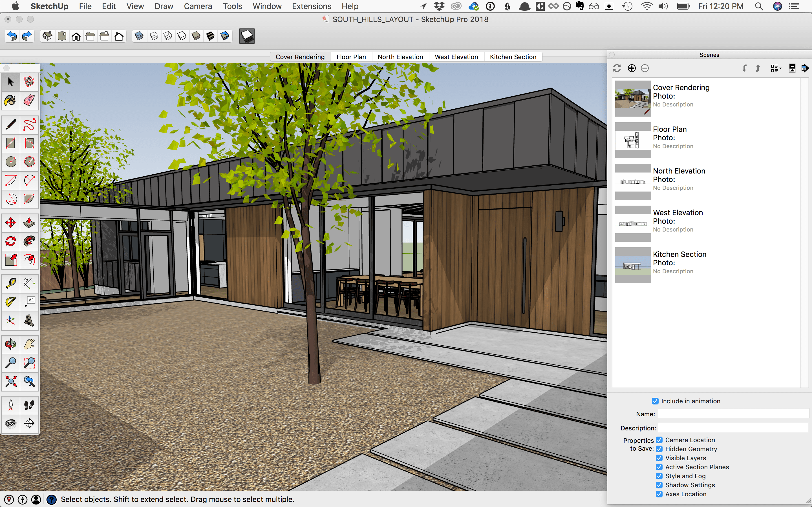
Task: Click the scene list view toggle icon
Action: click(x=774, y=68)
